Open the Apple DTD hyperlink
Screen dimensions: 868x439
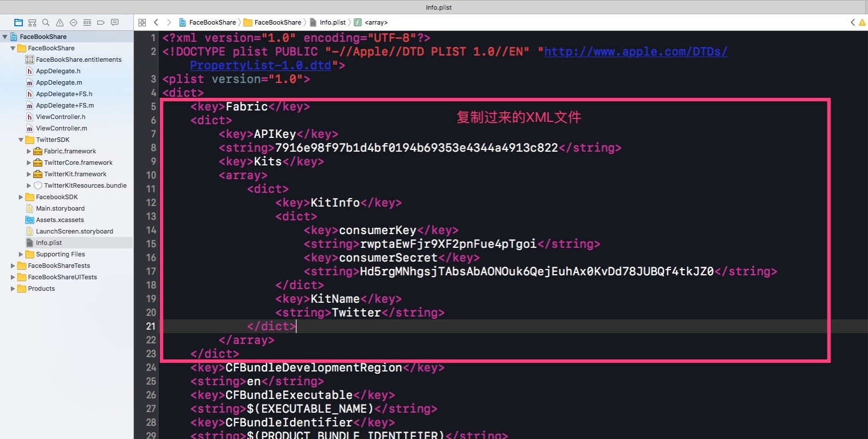[x=635, y=52]
